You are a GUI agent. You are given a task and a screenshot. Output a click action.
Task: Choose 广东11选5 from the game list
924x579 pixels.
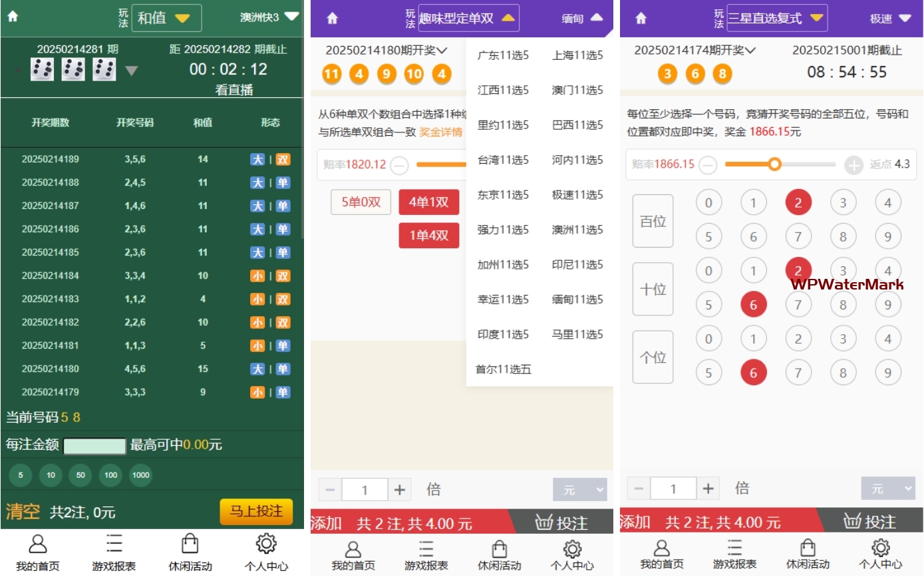coord(503,55)
